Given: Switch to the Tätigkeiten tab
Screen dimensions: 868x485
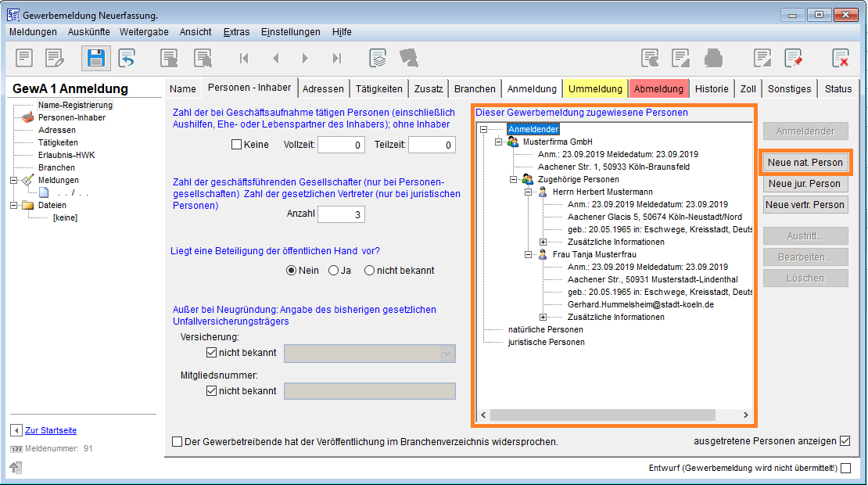Looking at the screenshot, I should (378, 88).
